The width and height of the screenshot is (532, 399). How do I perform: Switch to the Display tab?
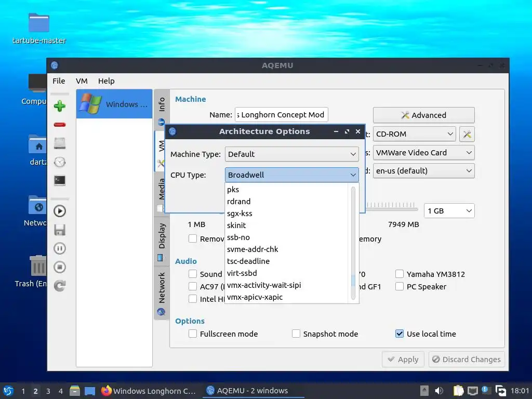point(162,242)
